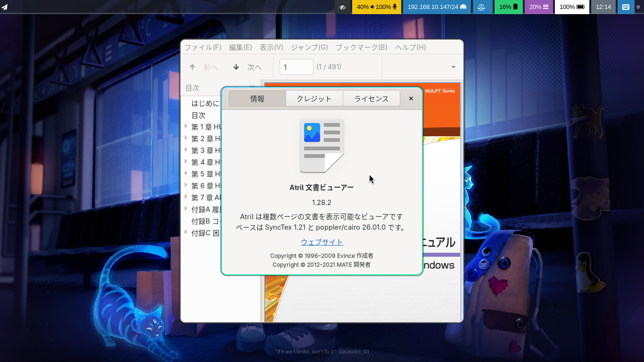This screenshot has height=362, width=644.
Task: Switch to the ライセンス tab
Action: (372, 99)
